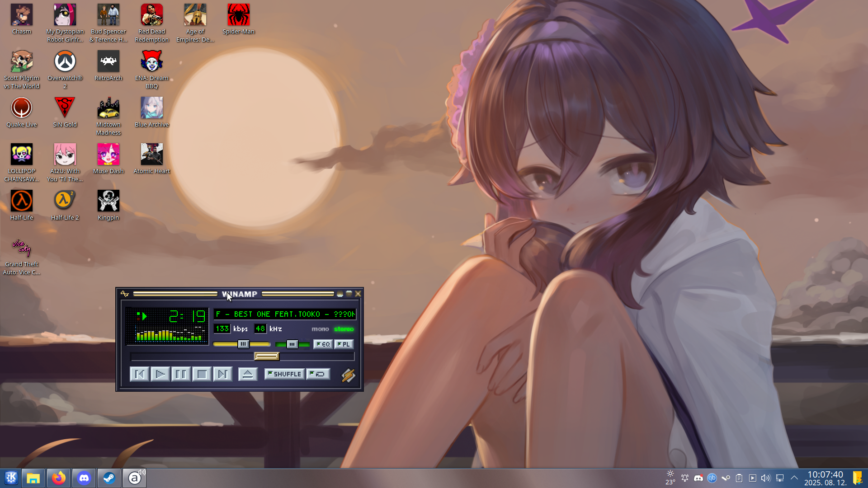868x488 pixels.
Task: Click Winamp's previous track button
Action: [139, 374]
